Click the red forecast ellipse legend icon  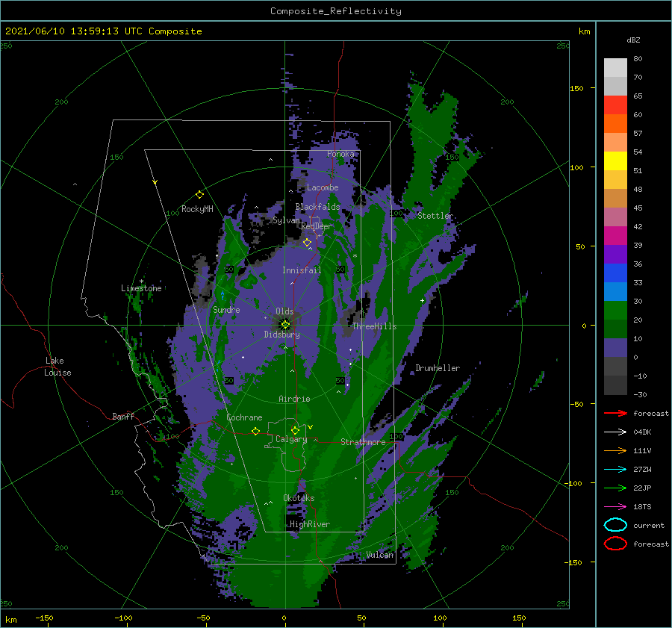615,544
